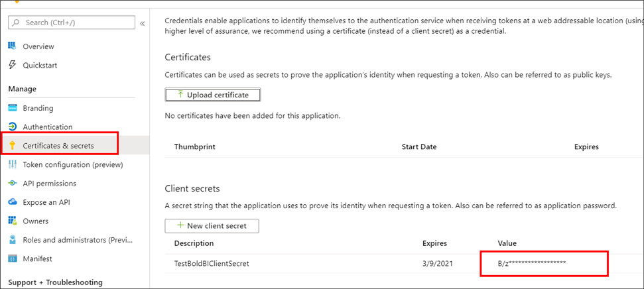Image resolution: width=644 pixels, height=289 pixels.
Task: Click the Quickstart lightning icon
Action: [12, 65]
